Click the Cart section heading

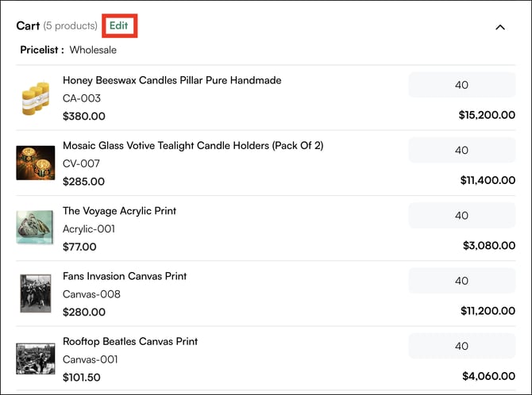[x=28, y=25]
